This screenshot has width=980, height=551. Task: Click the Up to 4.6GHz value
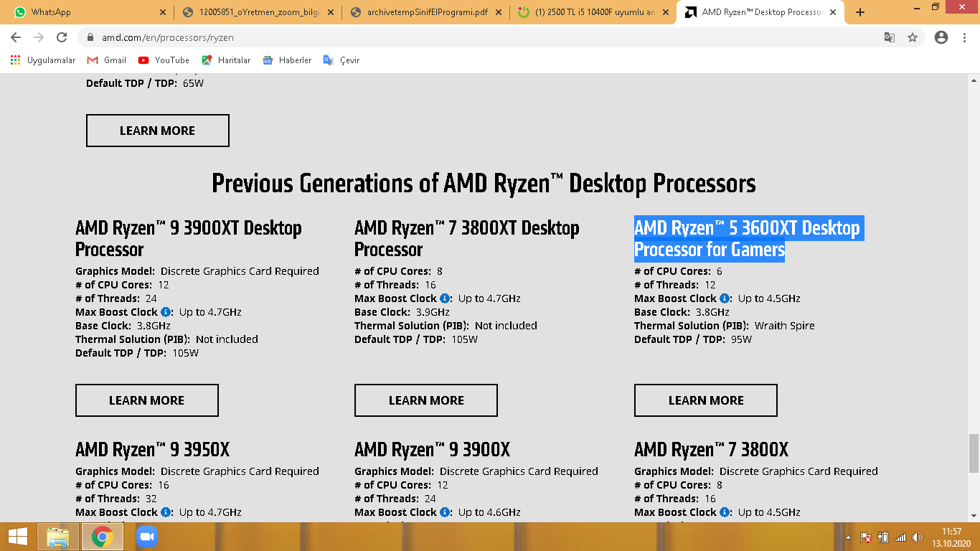489,512
